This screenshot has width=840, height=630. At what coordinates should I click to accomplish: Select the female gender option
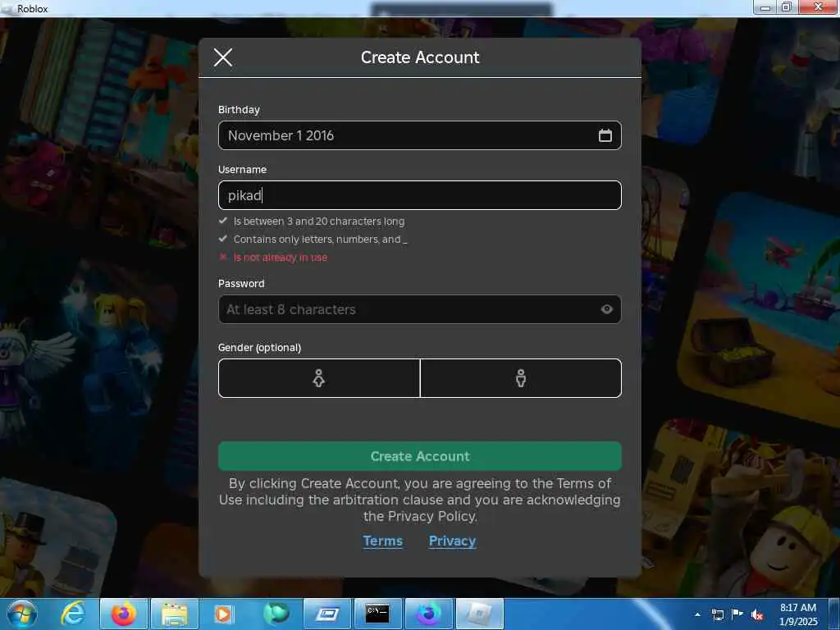319,378
